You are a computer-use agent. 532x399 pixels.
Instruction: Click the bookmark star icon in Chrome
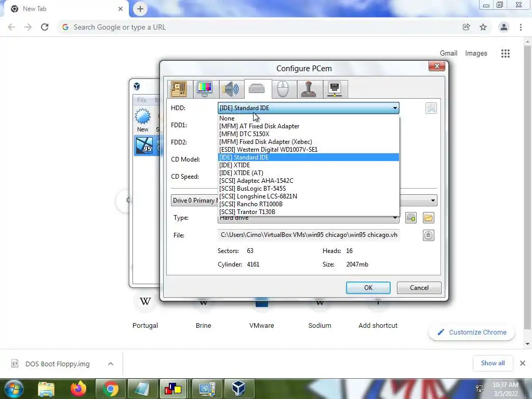[483, 27]
